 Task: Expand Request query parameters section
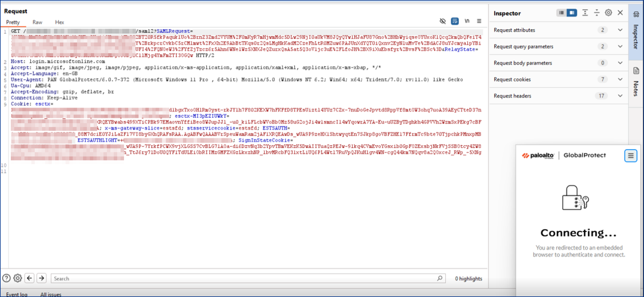(x=621, y=46)
